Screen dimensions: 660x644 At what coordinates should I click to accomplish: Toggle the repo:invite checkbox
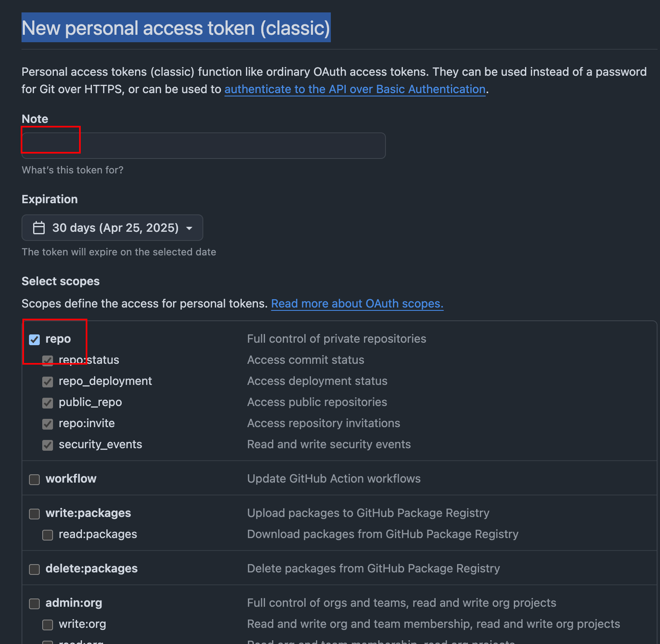[48, 424]
